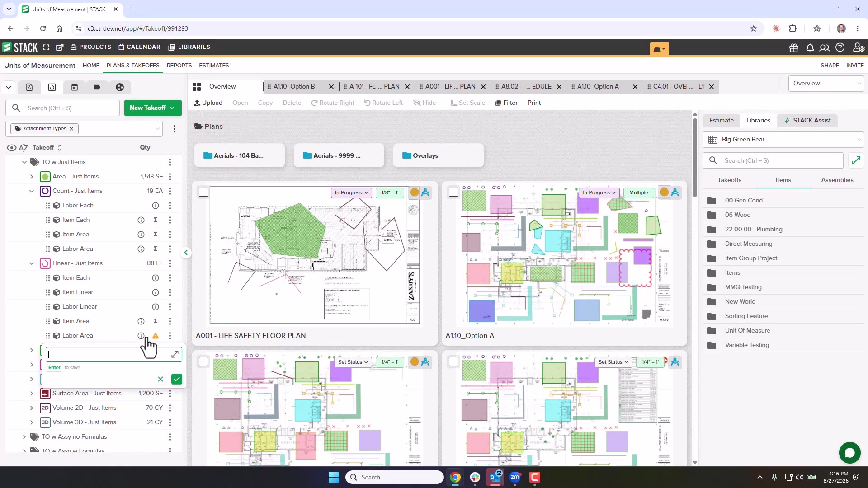Open the Assemblies tab in Libraries
868x488 pixels.
click(837, 180)
